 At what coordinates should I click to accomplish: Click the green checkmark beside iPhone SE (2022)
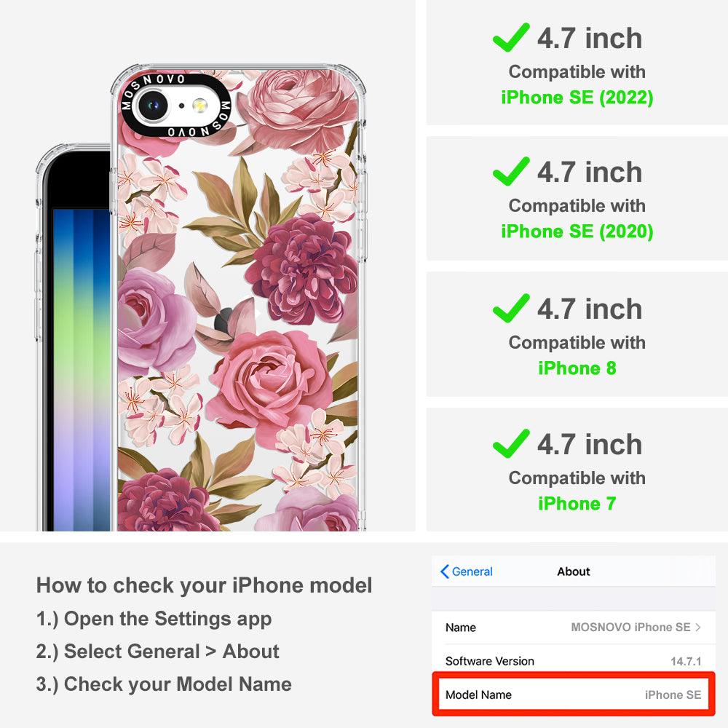(x=511, y=37)
